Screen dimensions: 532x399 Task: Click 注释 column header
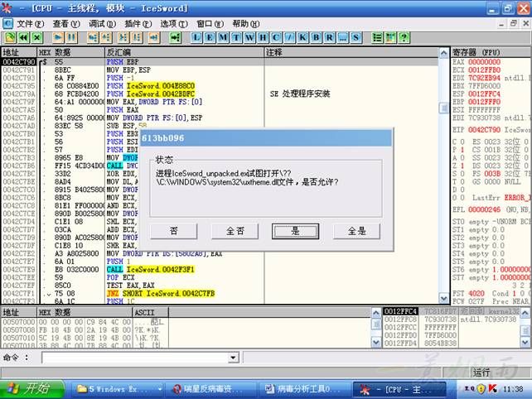351,52
